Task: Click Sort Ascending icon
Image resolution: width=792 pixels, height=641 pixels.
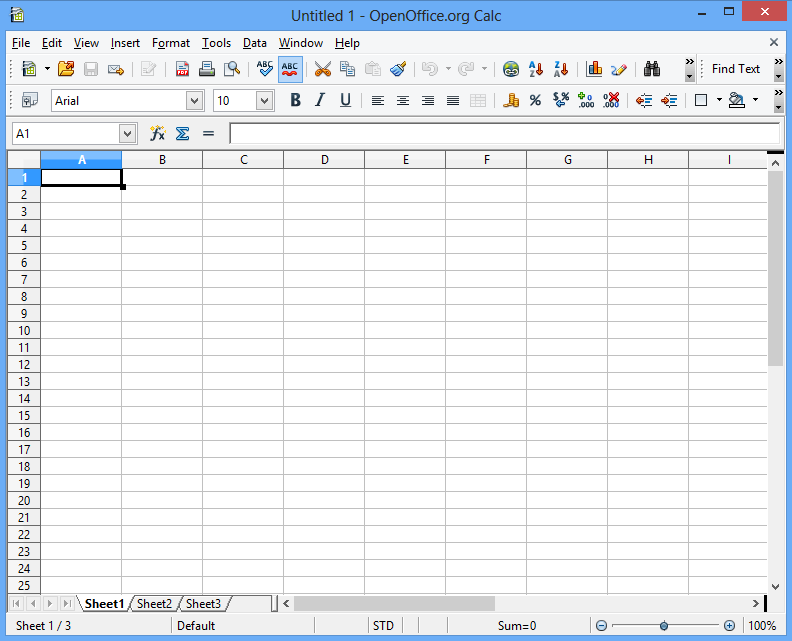Action: point(536,69)
